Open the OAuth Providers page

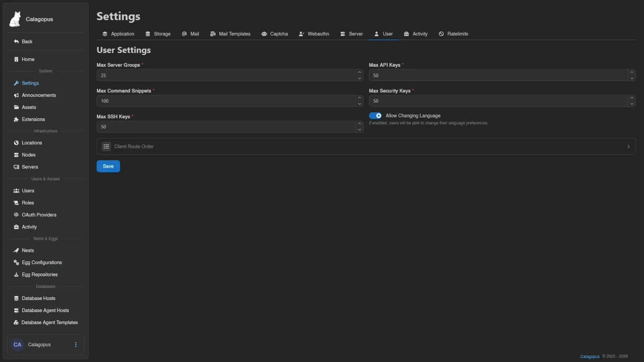point(45,215)
